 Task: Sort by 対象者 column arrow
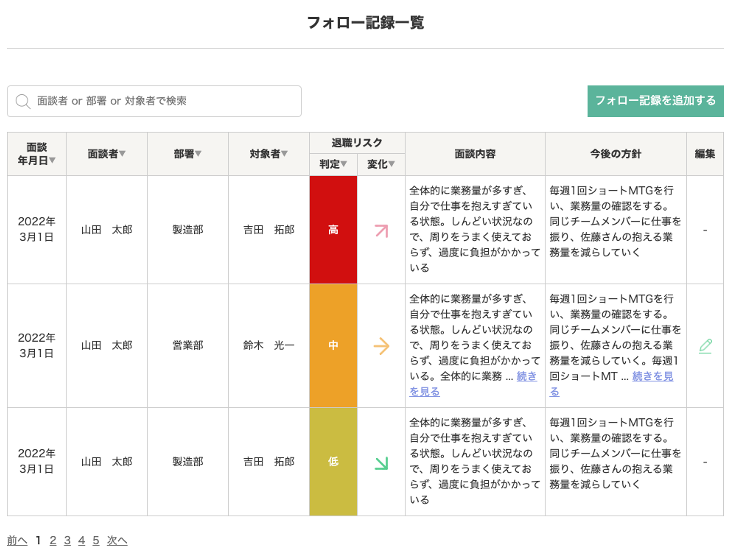(x=284, y=154)
